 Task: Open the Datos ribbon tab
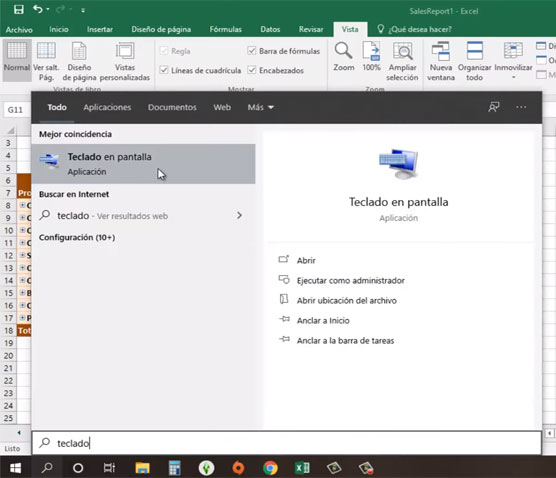click(x=270, y=29)
